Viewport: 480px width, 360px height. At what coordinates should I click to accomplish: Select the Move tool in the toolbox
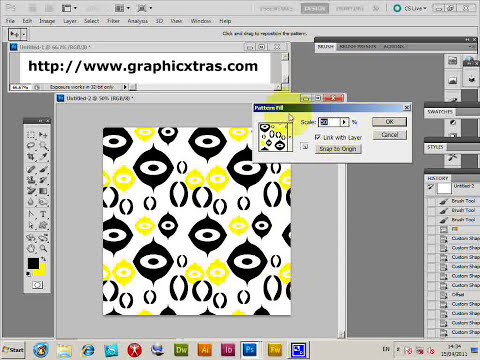click(x=43, y=135)
